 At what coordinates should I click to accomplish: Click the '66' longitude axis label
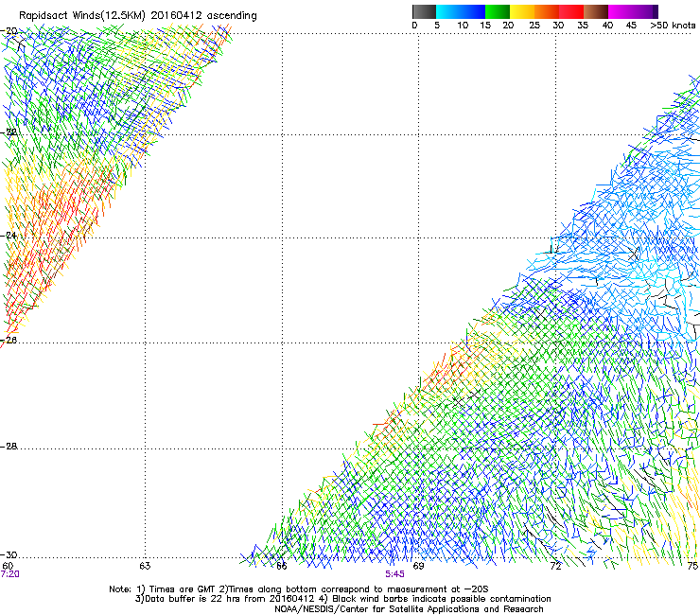281,566
